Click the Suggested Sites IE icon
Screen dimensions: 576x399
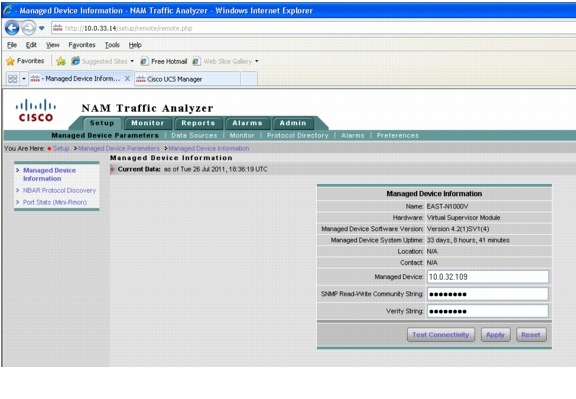(x=75, y=61)
